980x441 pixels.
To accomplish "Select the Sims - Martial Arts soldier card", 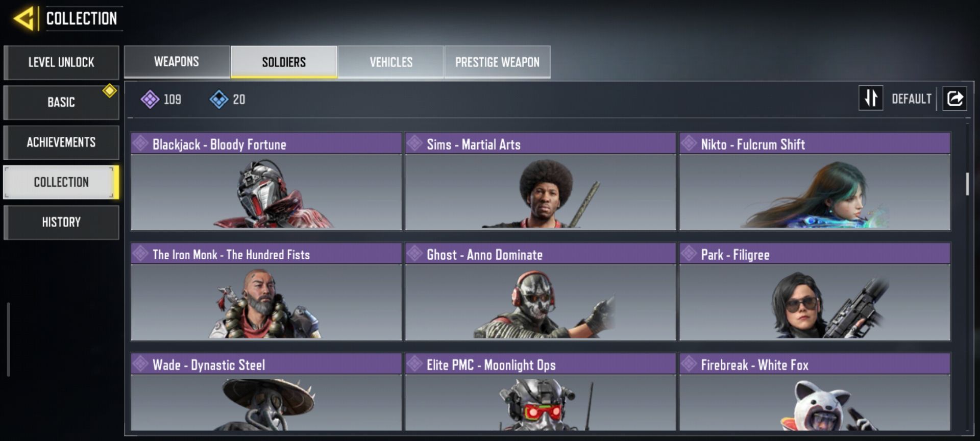I will pos(541,181).
